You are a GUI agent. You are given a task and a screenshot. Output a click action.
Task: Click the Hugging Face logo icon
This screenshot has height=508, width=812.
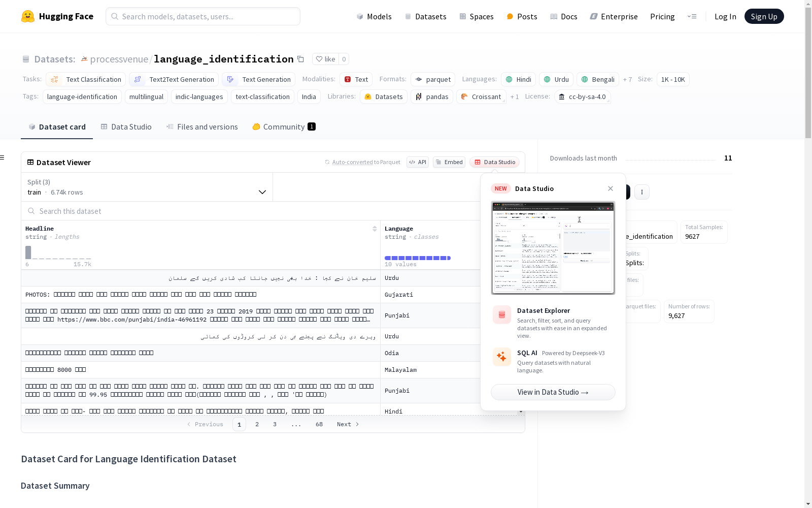pos(28,16)
